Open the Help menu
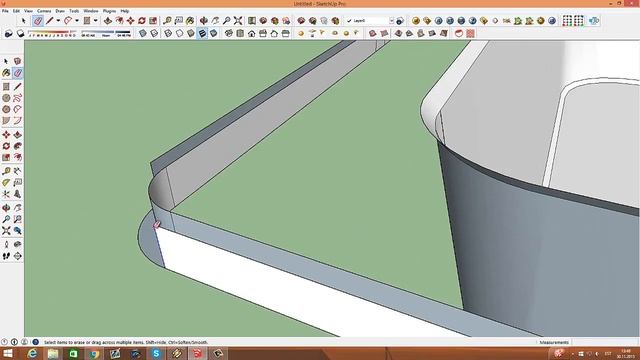The width and height of the screenshot is (640, 360). 125,11
